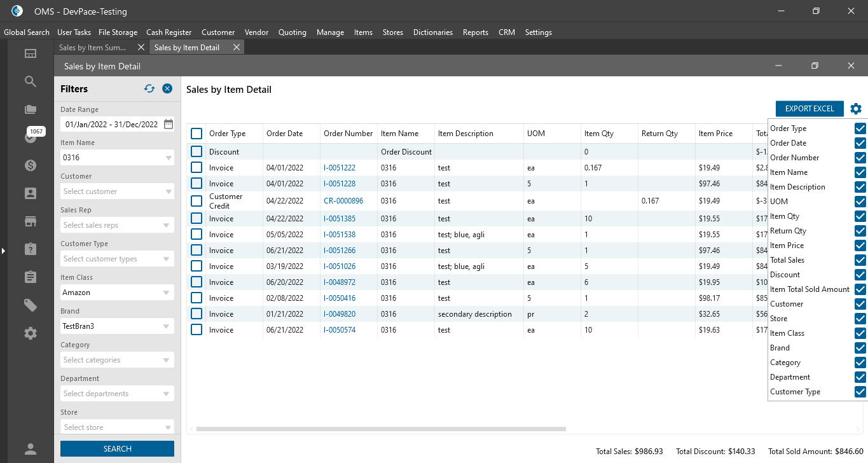The height and width of the screenshot is (463, 868).
Task: Open the price tag sidebar icon
Action: tap(30, 305)
